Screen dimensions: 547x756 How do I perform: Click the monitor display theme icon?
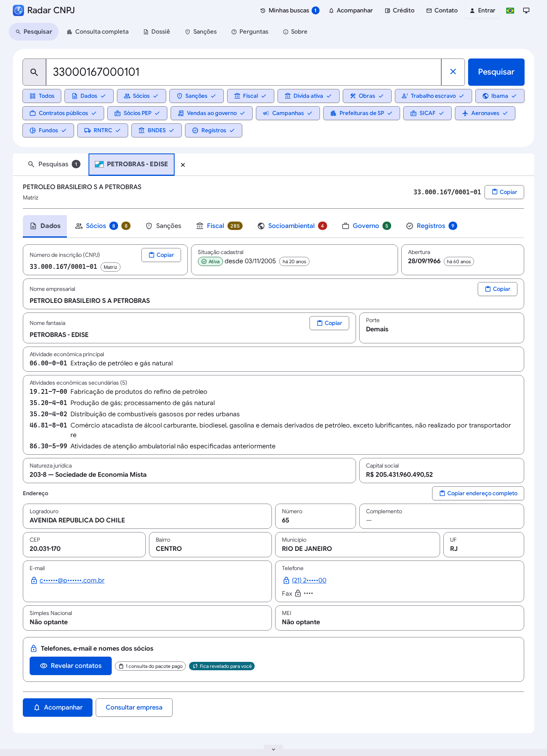(526, 10)
